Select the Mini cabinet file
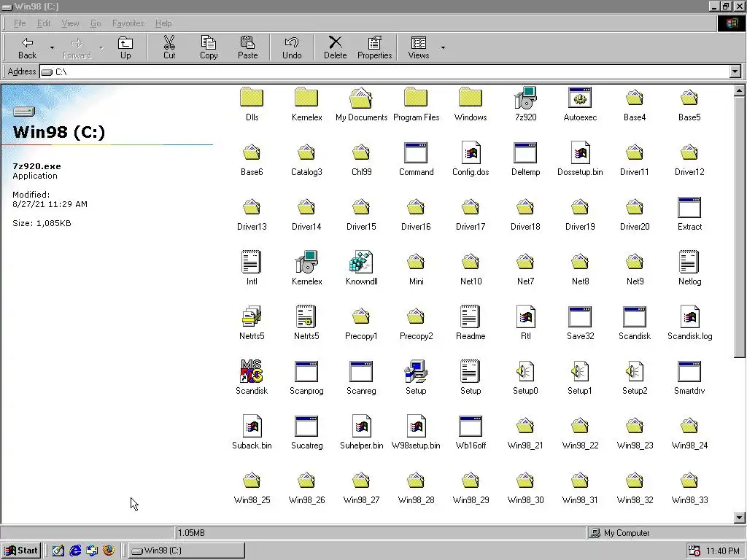The height and width of the screenshot is (560, 747). tap(416, 262)
